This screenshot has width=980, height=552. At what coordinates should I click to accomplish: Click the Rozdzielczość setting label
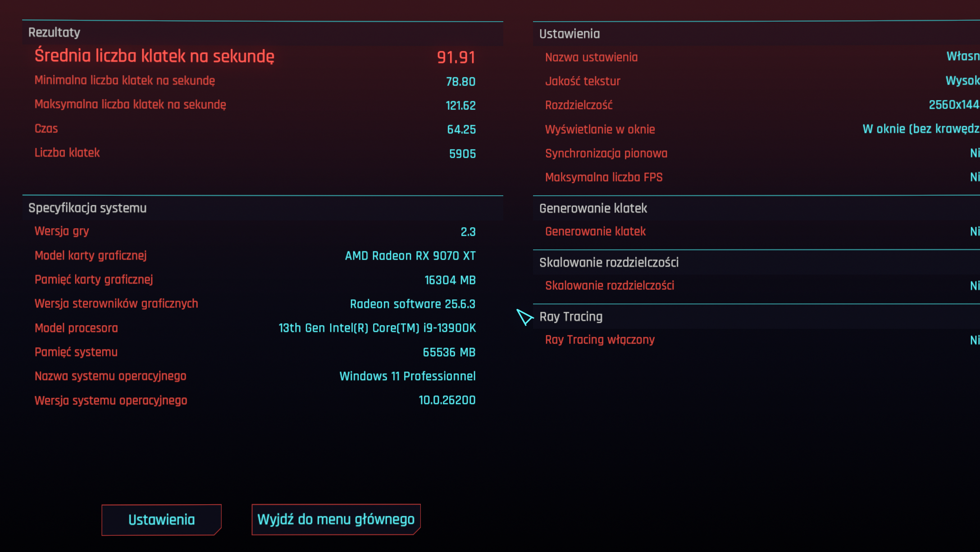[579, 105]
